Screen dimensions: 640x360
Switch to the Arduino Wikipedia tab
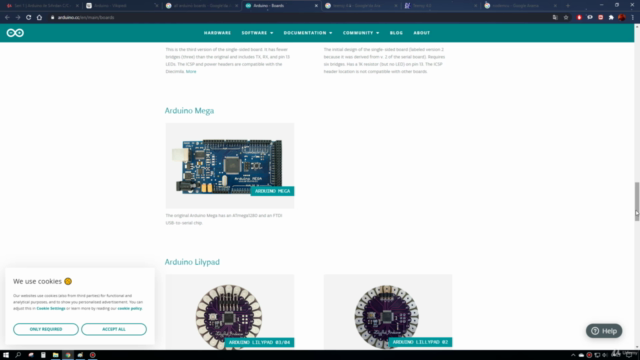[122, 6]
